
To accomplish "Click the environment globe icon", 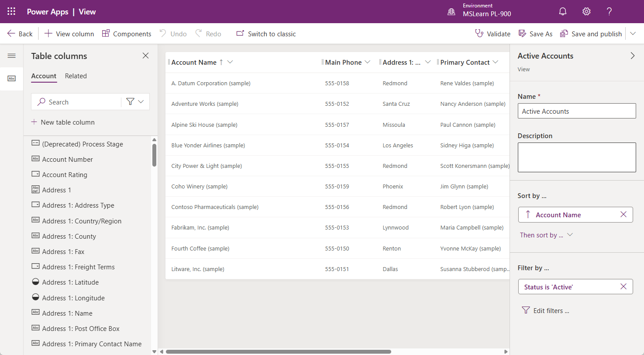I will tap(451, 12).
